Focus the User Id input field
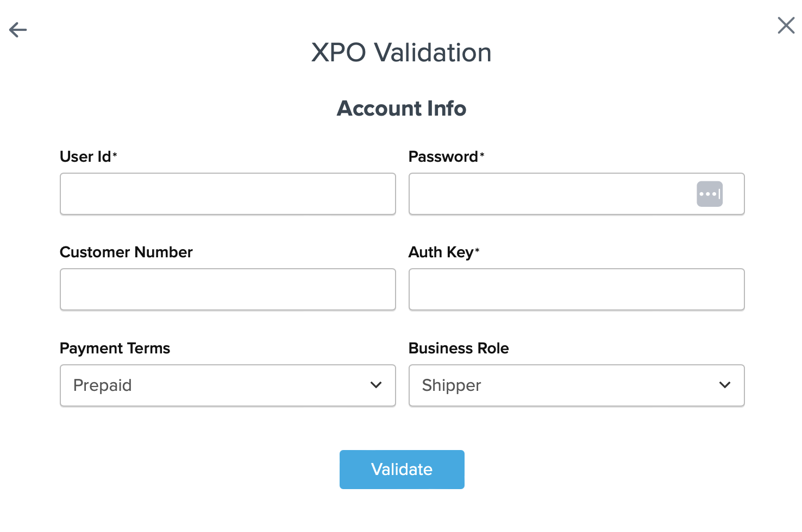The width and height of the screenshot is (802, 532). click(228, 194)
